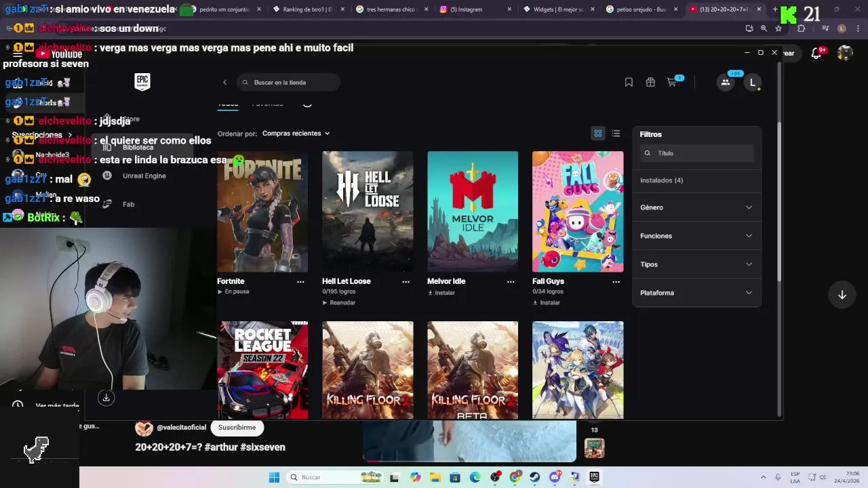Open Fortnite's three-dot options menu
Image resolution: width=868 pixels, height=488 pixels.
pyautogui.click(x=300, y=282)
